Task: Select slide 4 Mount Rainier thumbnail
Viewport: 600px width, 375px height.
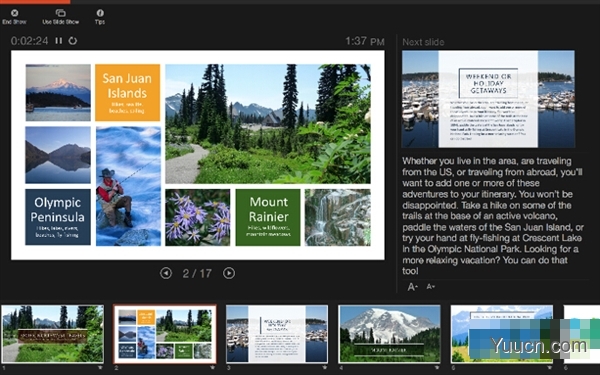Action: [389, 334]
